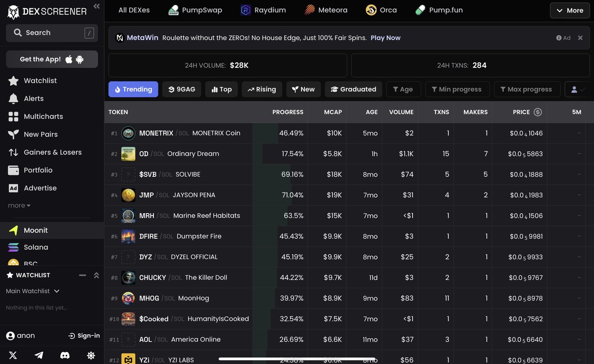Select Meteora DEX tab
The height and width of the screenshot is (364, 594).
coord(325,10)
